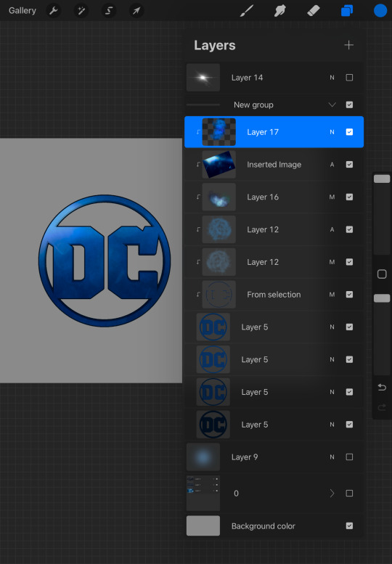Open blend mode A on Layer 12
This screenshot has width=392, height=564.
pos(332,229)
